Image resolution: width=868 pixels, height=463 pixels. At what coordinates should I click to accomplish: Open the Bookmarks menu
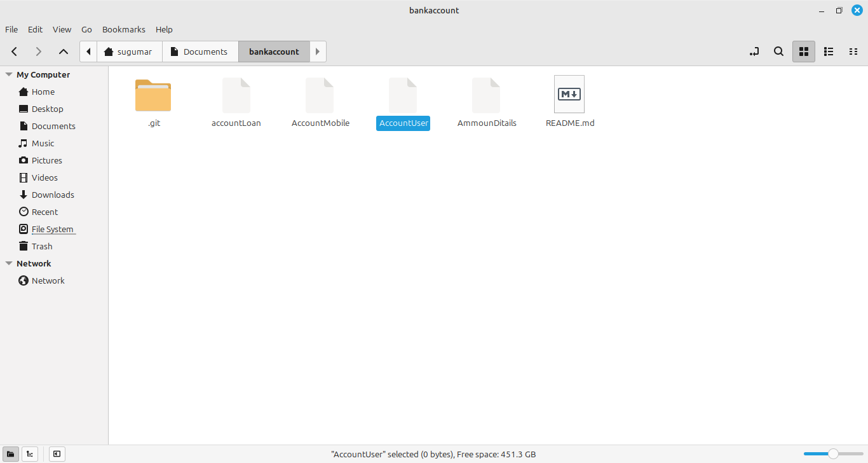tap(124, 29)
